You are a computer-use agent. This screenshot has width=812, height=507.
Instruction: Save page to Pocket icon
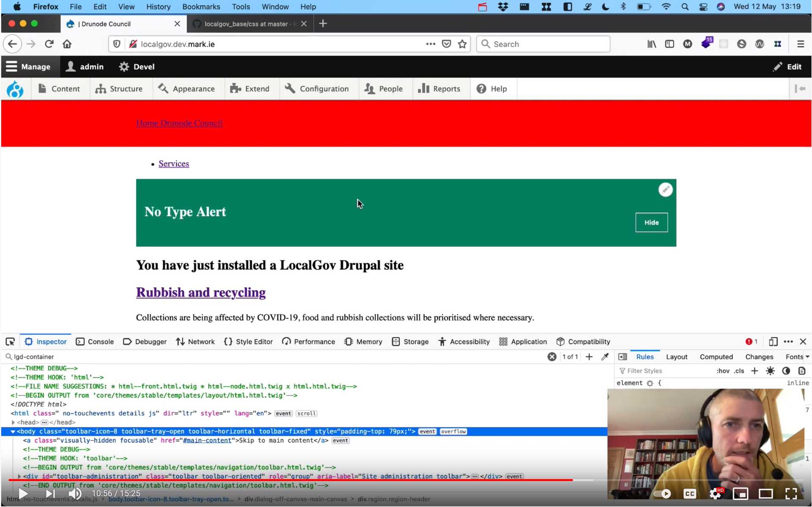pyautogui.click(x=447, y=44)
